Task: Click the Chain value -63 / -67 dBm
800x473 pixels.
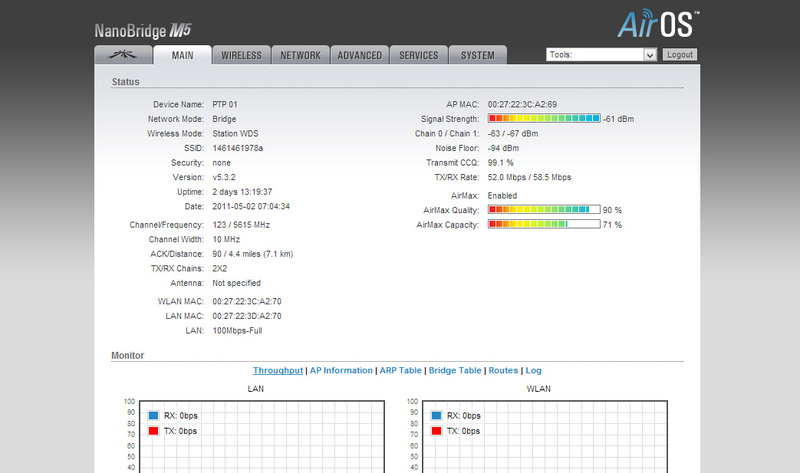Action: point(513,133)
